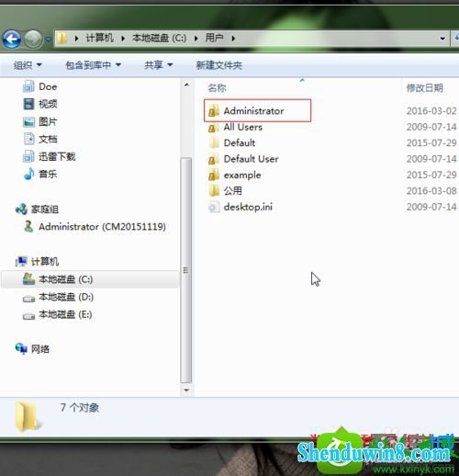Sort by the 修改日期 column header
459x476 pixels.
coord(425,88)
